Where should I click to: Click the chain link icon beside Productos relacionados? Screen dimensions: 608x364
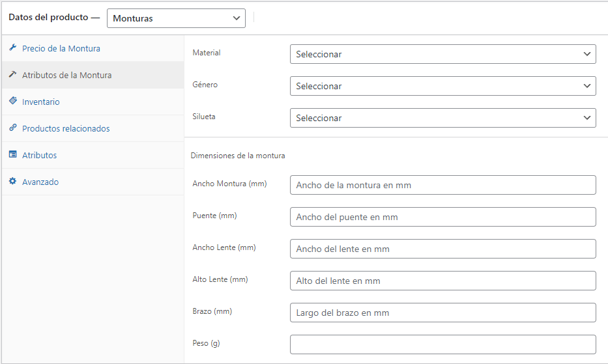click(13, 128)
